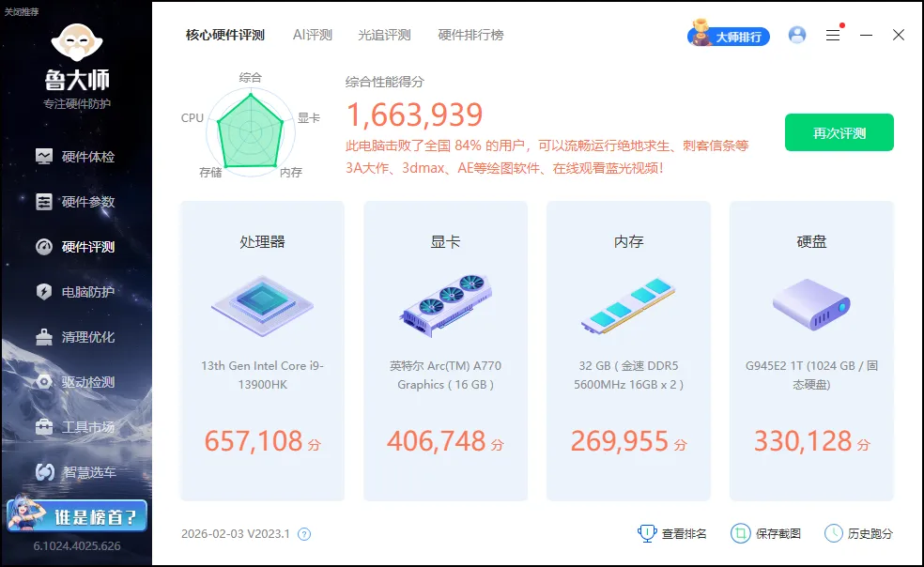Screen dimensions: 924x567
Task: Click 综合性能得分 heading
Action: pos(385,82)
